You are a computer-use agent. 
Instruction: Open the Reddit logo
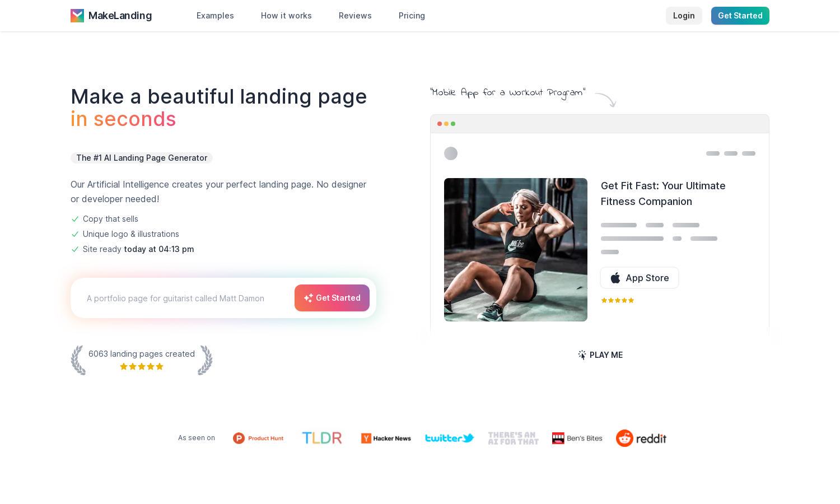click(641, 438)
